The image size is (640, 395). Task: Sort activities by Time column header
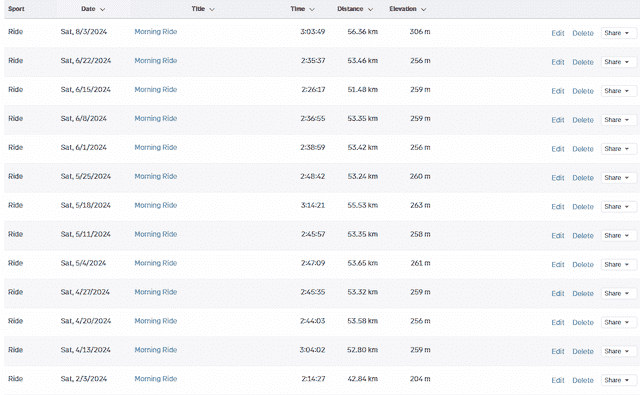pyautogui.click(x=302, y=9)
